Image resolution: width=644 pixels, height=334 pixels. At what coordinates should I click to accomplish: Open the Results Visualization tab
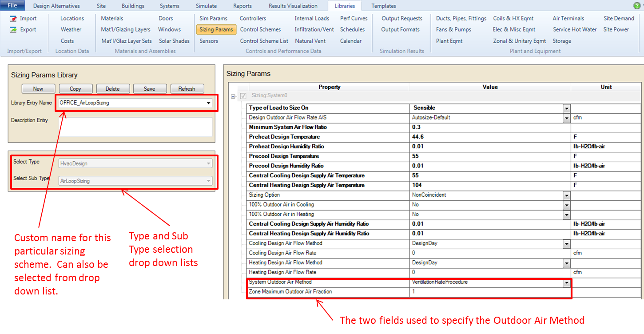pos(293,6)
